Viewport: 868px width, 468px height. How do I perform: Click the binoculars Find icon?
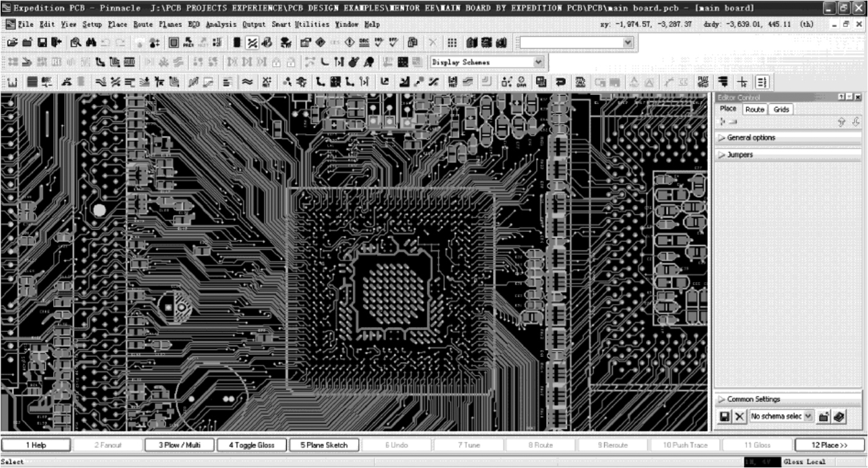click(x=91, y=43)
